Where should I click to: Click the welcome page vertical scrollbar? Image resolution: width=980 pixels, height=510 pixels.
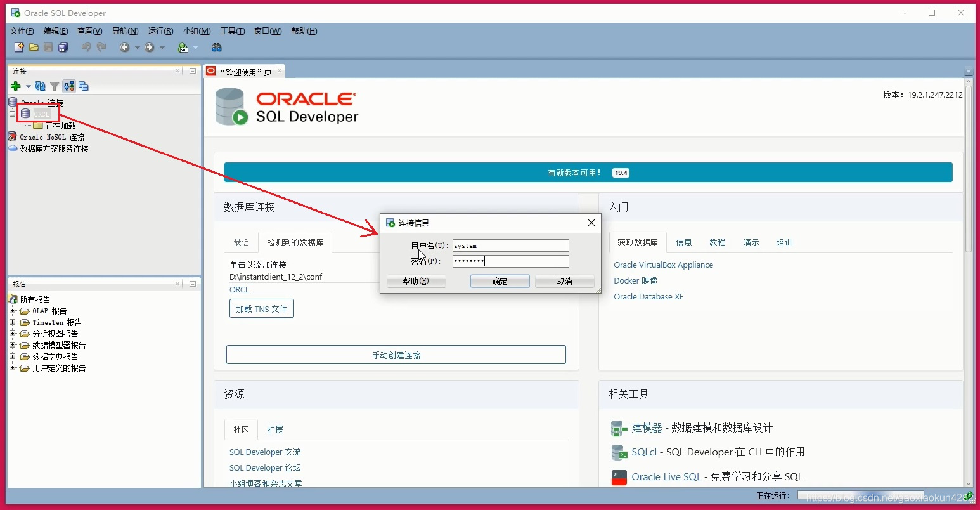(968, 169)
